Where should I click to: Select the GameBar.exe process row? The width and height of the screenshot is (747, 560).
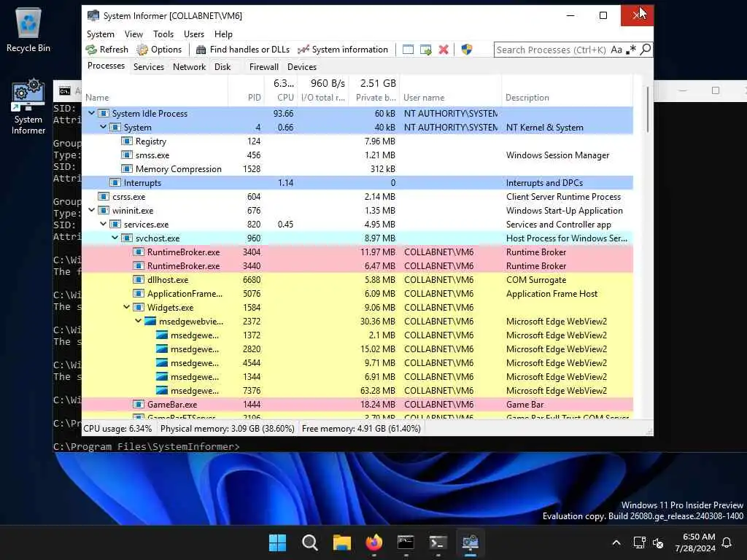[x=357, y=404]
